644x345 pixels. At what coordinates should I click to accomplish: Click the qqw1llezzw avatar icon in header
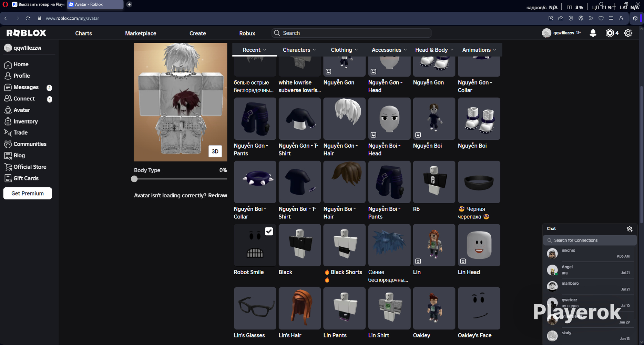point(546,33)
